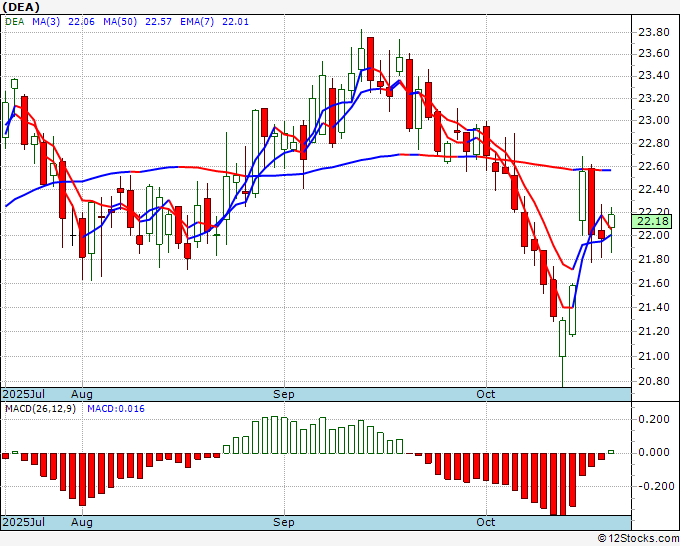The width and height of the screenshot is (680, 546).
Task: Click the 21.80 price axis label
Action: [x=653, y=259]
